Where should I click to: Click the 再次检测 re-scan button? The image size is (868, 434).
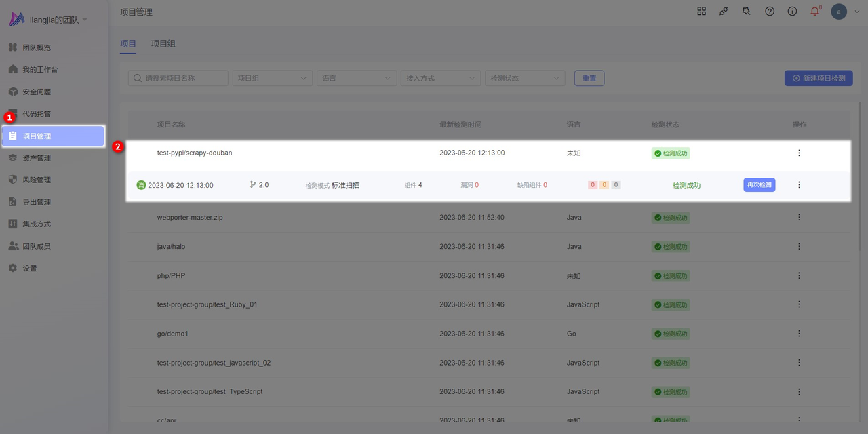[x=759, y=185]
